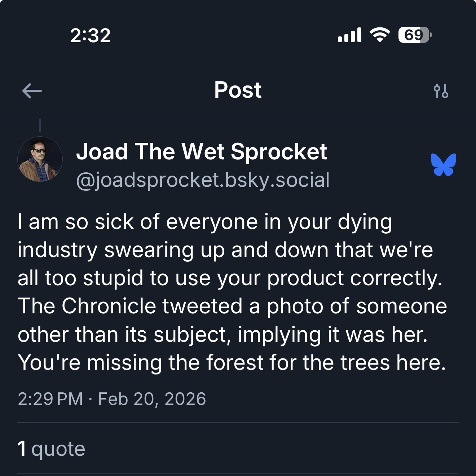This screenshot has height=476, width=476.
Task: Tap the 'Post' header title
Action: point(238,90)
